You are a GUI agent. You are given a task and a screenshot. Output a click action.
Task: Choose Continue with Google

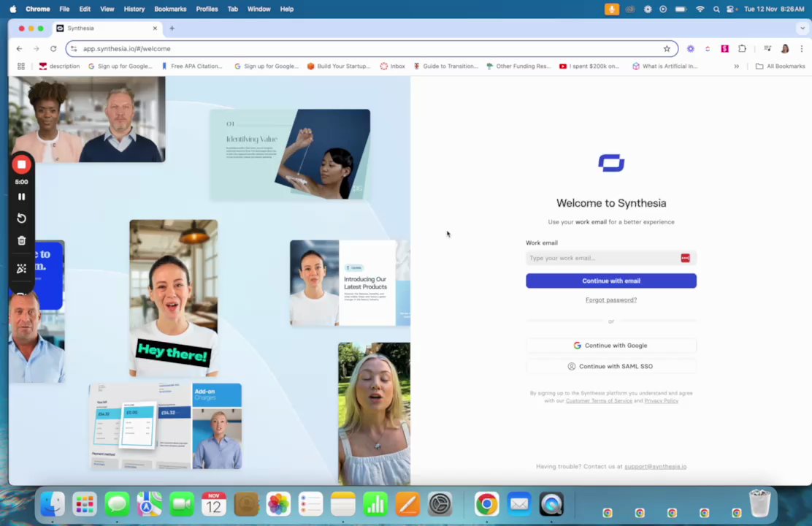[611, 346]
